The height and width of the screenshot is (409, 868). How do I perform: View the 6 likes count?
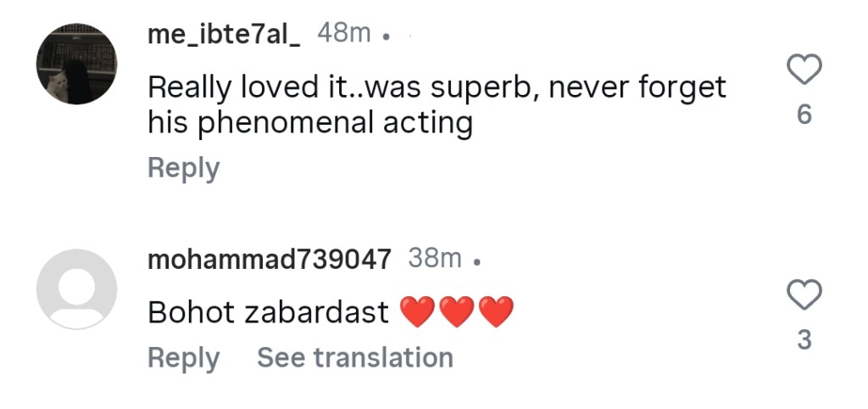(804, 115)
